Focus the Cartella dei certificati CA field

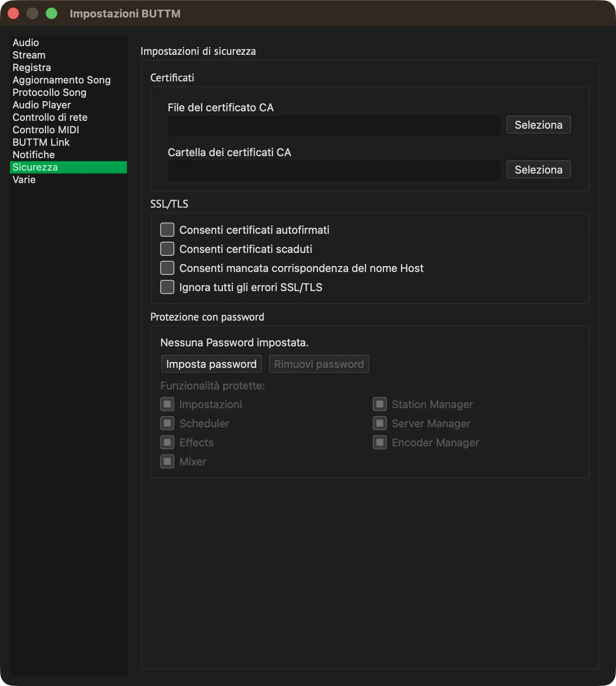[x=334, y=170]
